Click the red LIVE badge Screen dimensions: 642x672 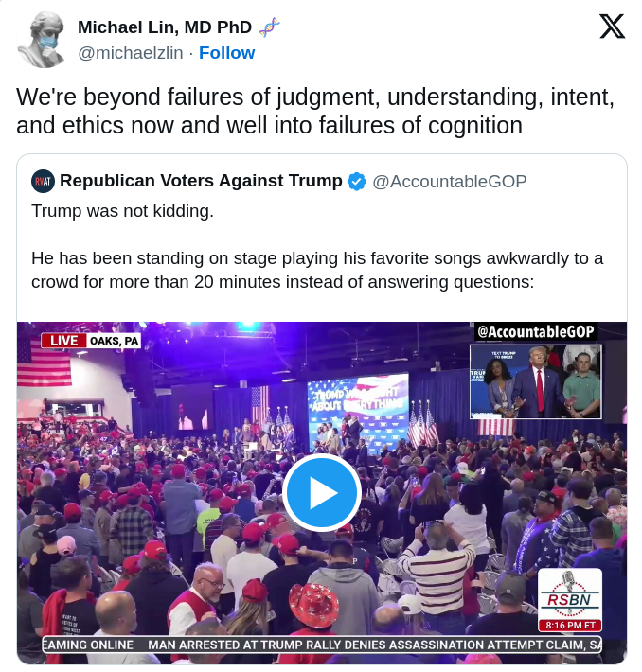tap(63, 341)
